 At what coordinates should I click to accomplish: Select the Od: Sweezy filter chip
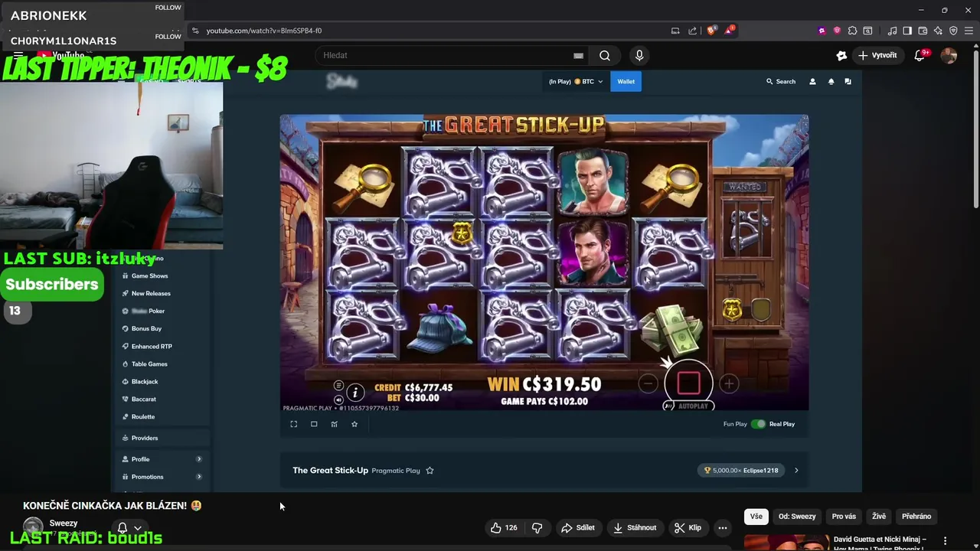click(797, 517)
